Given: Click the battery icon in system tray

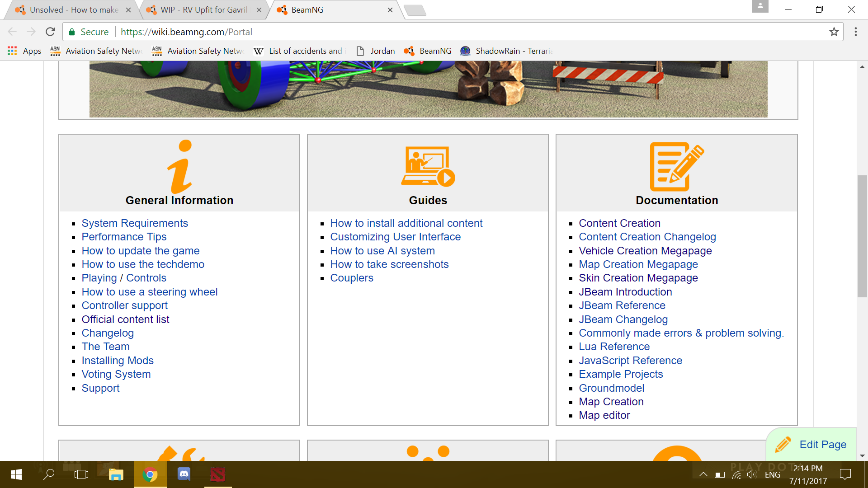Looking at the screenshot, I should click(x=720, y=474).
